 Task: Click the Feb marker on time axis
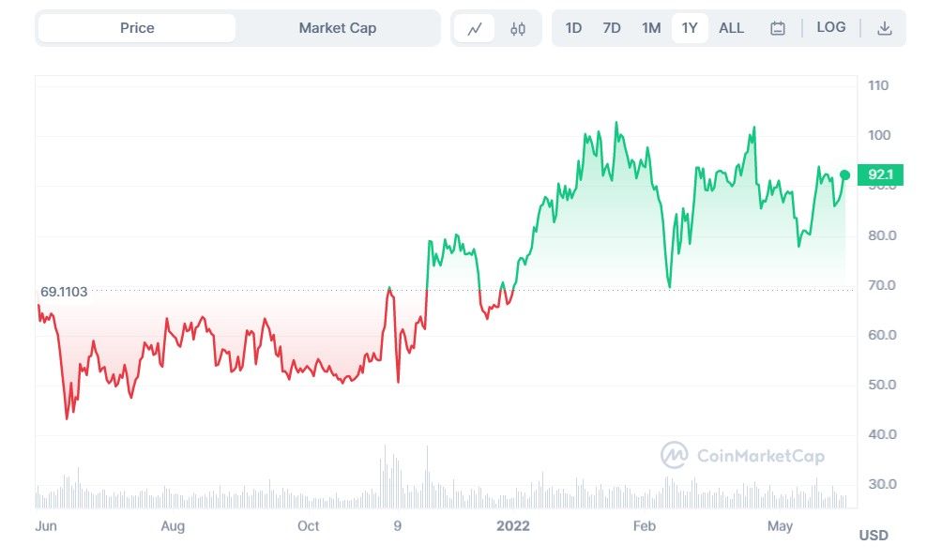coord(645,525)
